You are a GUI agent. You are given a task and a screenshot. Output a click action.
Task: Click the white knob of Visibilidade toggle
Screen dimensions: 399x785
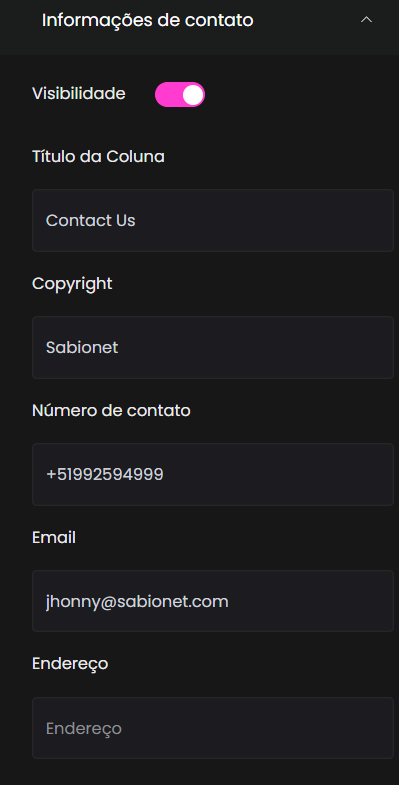tap(193, 95)
